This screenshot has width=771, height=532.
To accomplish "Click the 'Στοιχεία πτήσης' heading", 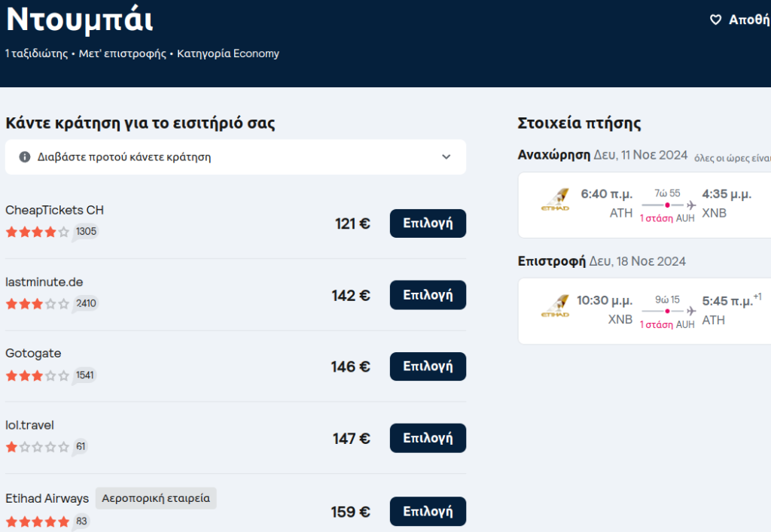I will 579,123.
